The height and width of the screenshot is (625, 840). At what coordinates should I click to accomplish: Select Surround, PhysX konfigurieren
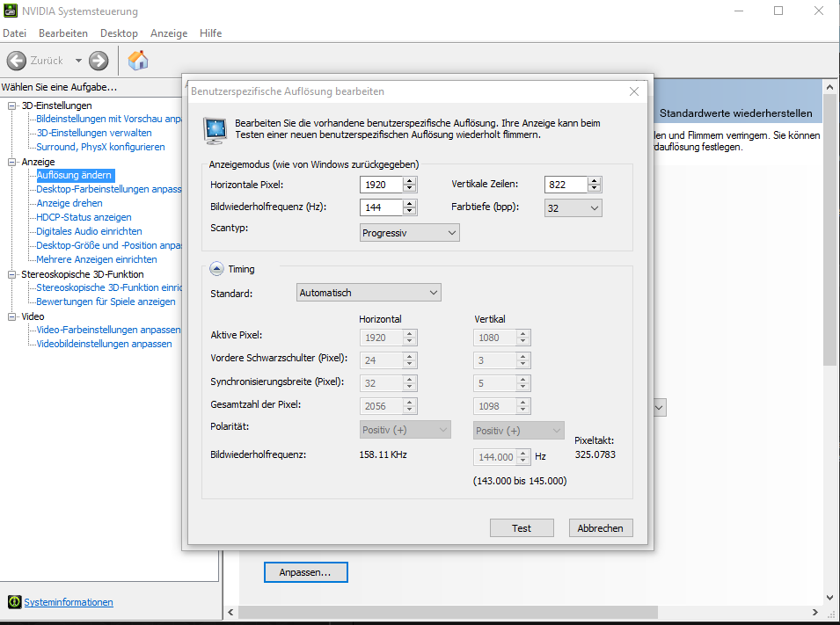(x=100, y=147)
